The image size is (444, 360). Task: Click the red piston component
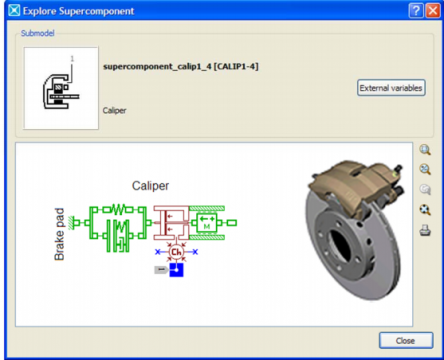tap(171, 222)
